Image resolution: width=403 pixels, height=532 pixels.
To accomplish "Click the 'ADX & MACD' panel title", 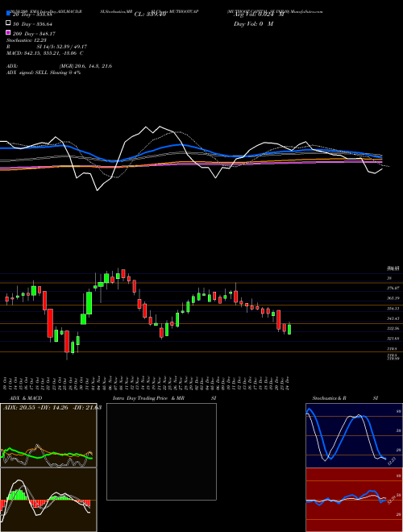I will [x=26, y=398].
